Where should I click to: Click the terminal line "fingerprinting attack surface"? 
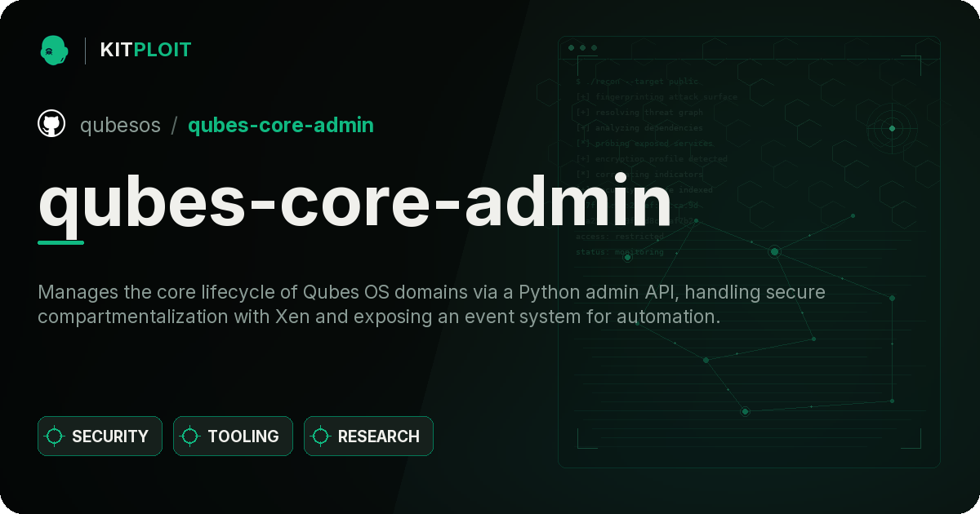click(657, 97)
